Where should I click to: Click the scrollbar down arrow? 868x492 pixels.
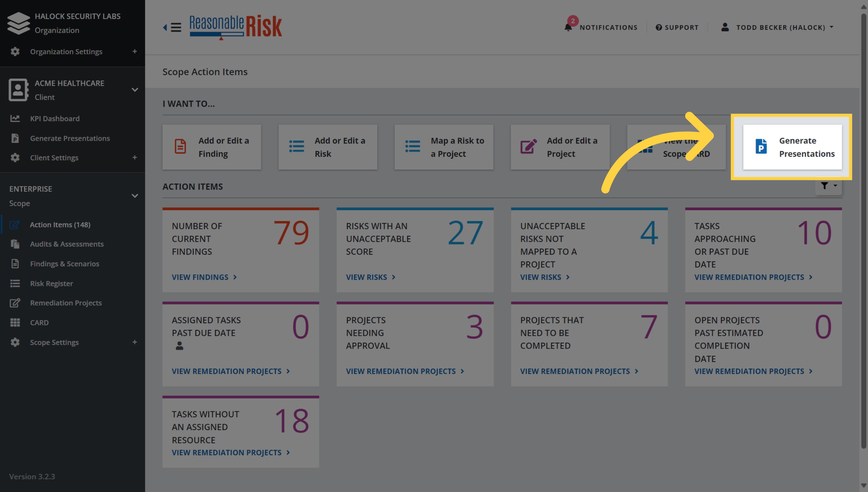pyautogui.click(x=864, y=486)
